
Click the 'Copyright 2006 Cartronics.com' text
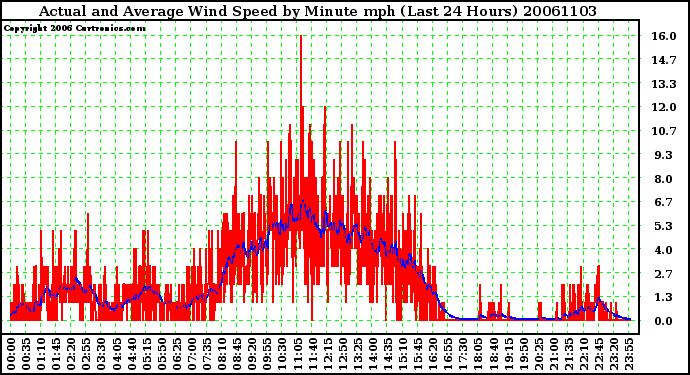75,28
